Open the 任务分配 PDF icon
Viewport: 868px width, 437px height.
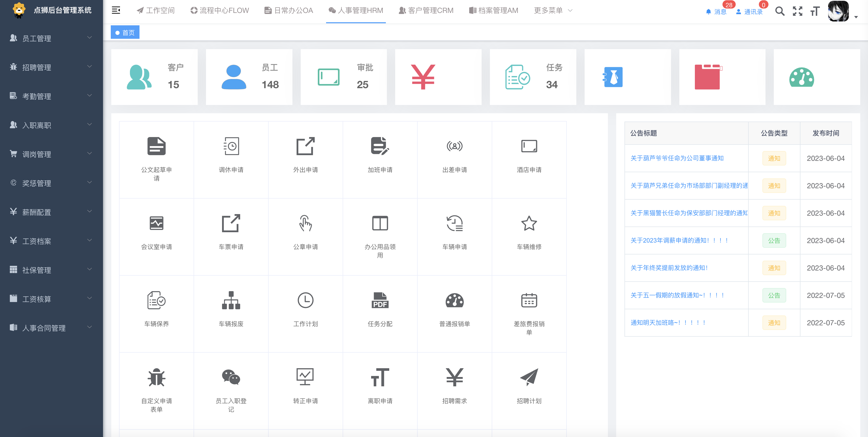point(380,300)
